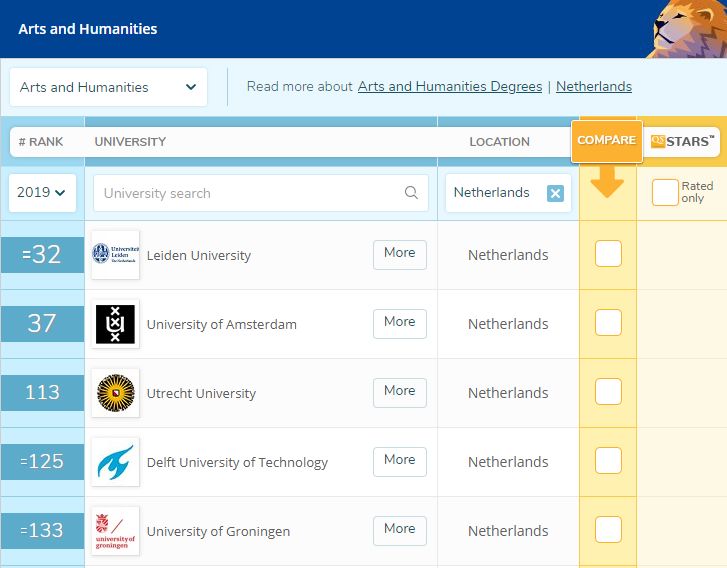
Task: Click Netherlands location in University of Groningen row
Action: tap(508, 531)
